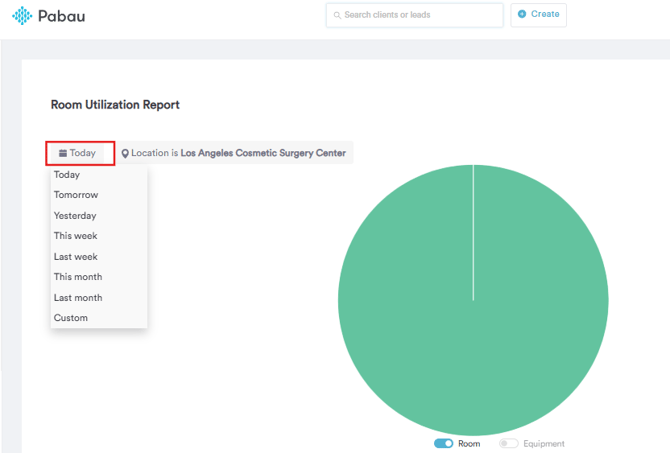
Task: Click the Pabau logo icon
Action: tap(22, 15)
